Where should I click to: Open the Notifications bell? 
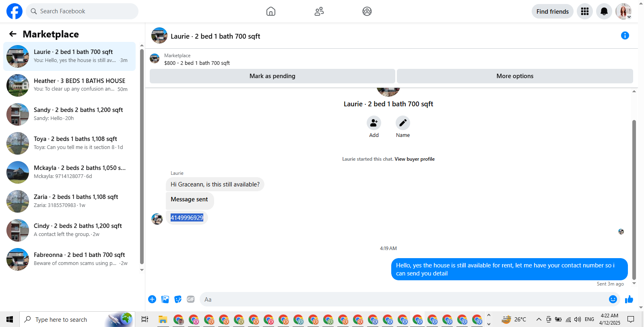pos(604,11)
